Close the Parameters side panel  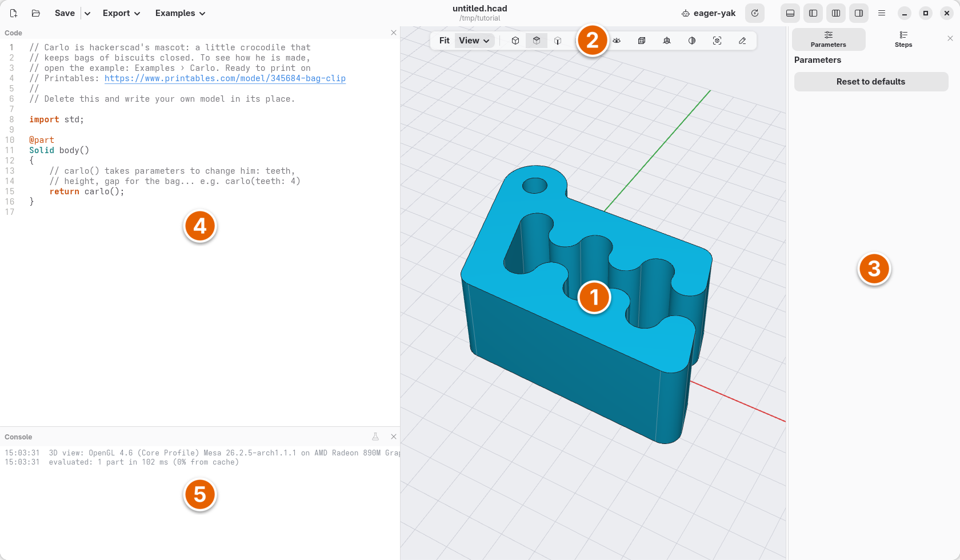pos(950,38)
